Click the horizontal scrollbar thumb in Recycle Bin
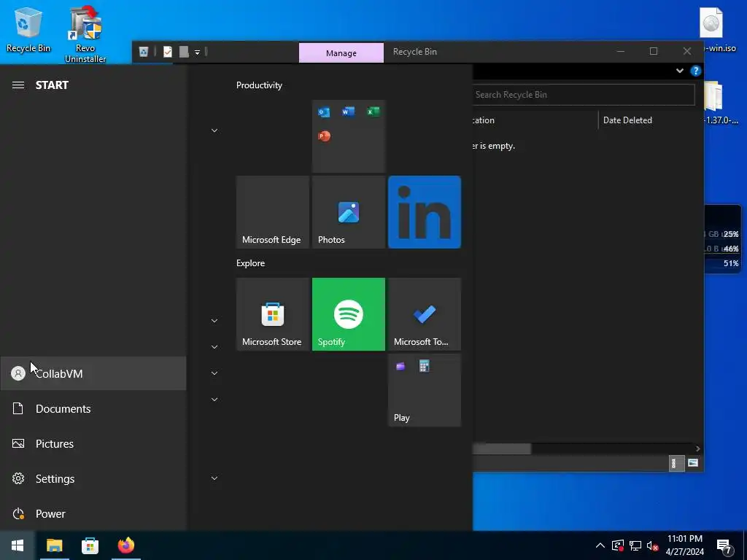The width and height of the screenshot is (747, 560). pyautogui.click(x=502, y=448)
